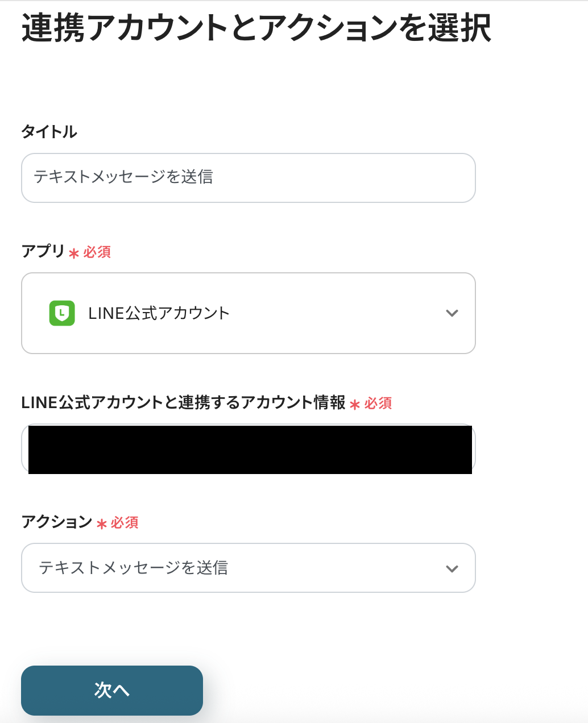Click the red asterisk beside アプリ
Image resolution: width=588 pixels, height=723 pixels.
[x=74, y=253]
